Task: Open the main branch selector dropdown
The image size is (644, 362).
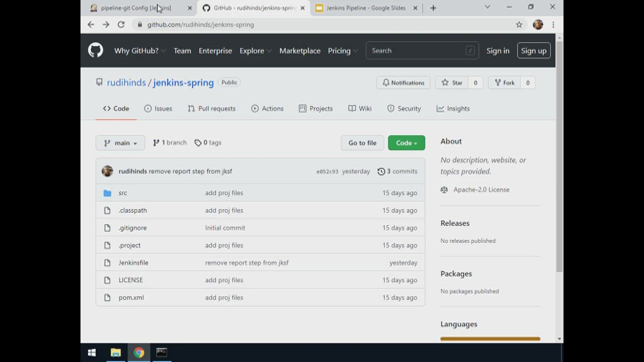Action: pyautogui.click(x=120, y=143)
